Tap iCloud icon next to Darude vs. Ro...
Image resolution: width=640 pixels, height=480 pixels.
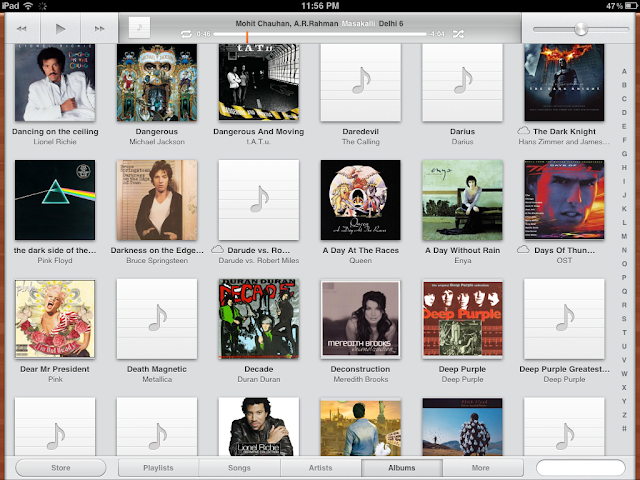[x=218, y=249]
